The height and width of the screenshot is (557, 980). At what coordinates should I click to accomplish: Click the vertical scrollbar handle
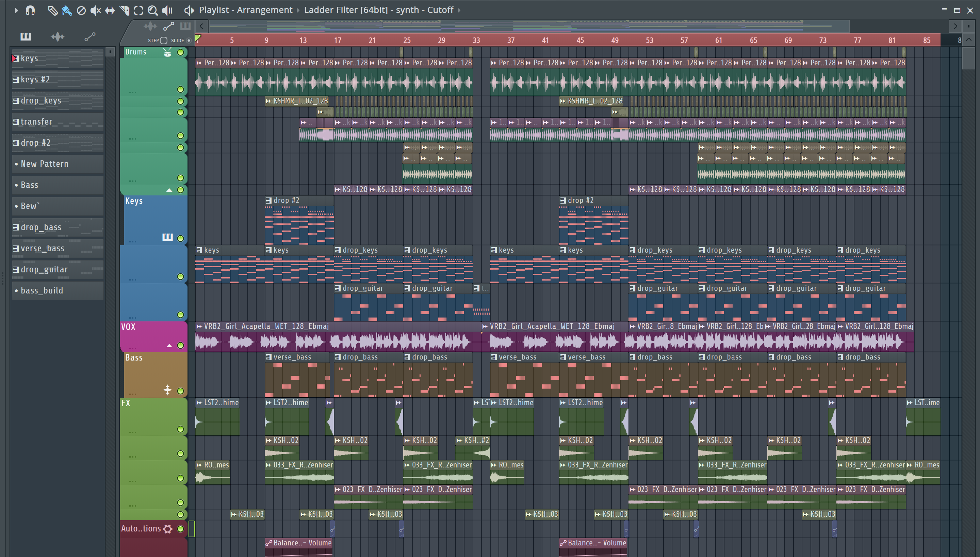pyautogui.click(x=968, y=58)
